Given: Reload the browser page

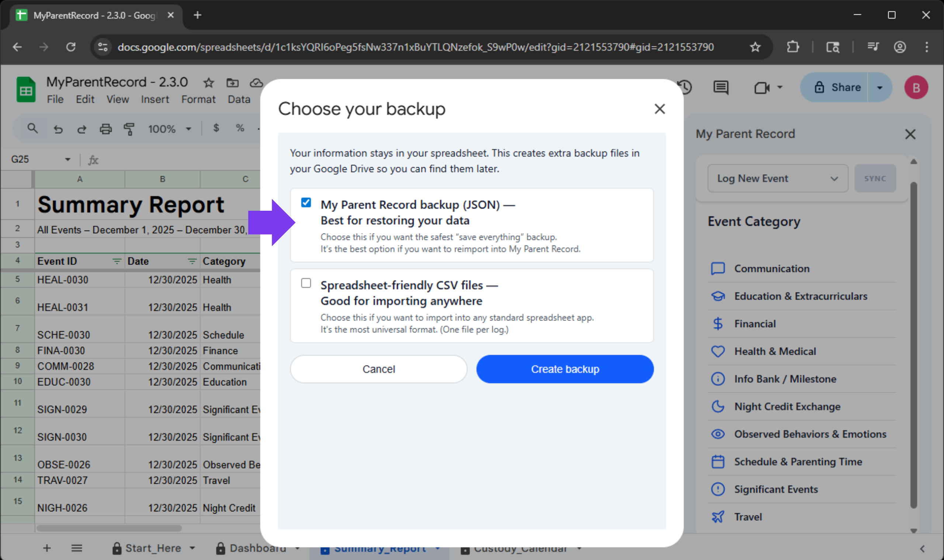Looking at the screenshot, I should pos(71,47).
